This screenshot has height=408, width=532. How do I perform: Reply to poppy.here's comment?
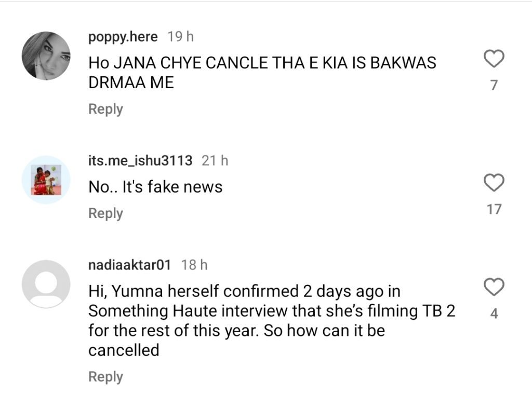(x=105, y=109)
